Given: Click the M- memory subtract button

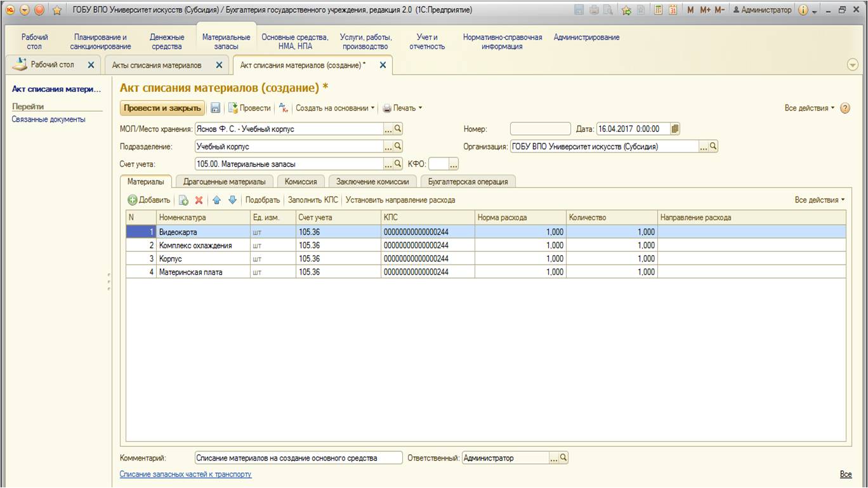Looking at the screenshot, I should [720, 10].
